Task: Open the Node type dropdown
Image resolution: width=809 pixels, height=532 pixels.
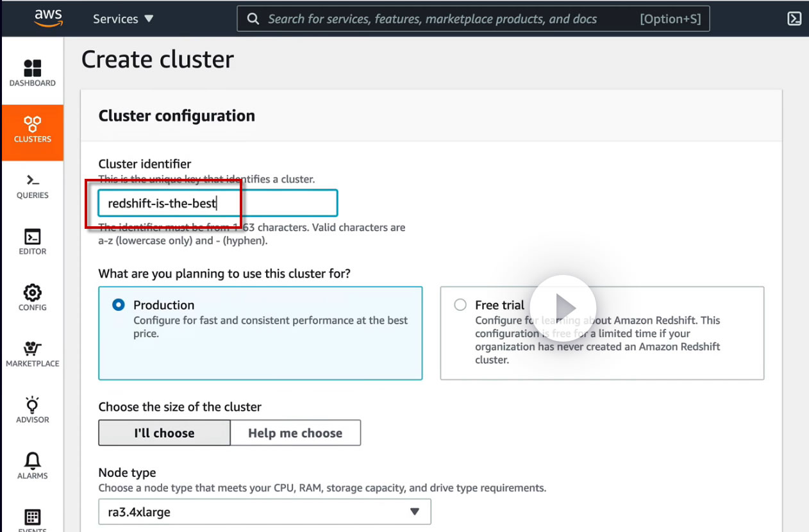Action: point(264,511)
